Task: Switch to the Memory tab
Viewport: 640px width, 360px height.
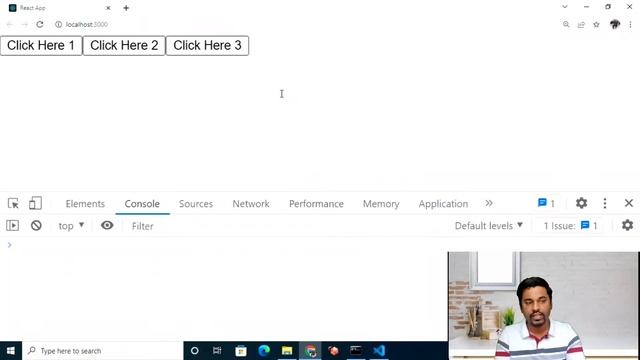Action: click(x=381, y=204)
